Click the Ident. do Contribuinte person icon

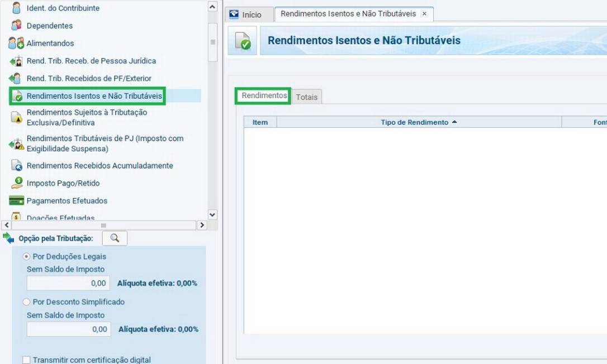[16, 8]
